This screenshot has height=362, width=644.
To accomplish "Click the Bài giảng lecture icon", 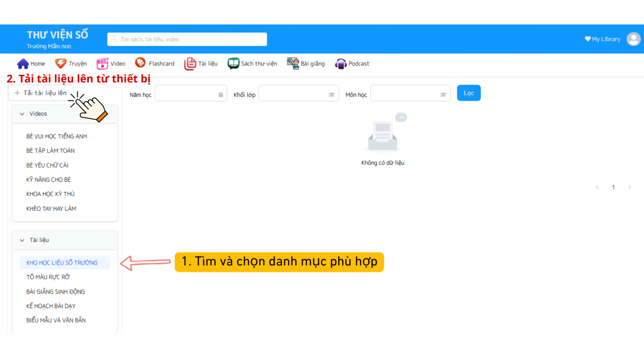I will tap(293, 64).
